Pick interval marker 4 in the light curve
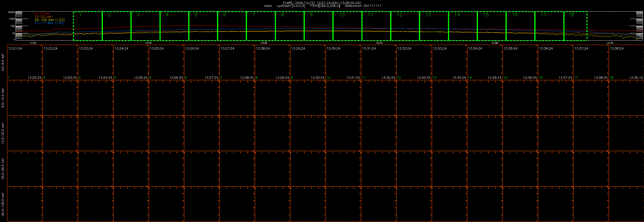Image resolution: width=644 pixels, height=222 pixels. click(x=167, y=15)
